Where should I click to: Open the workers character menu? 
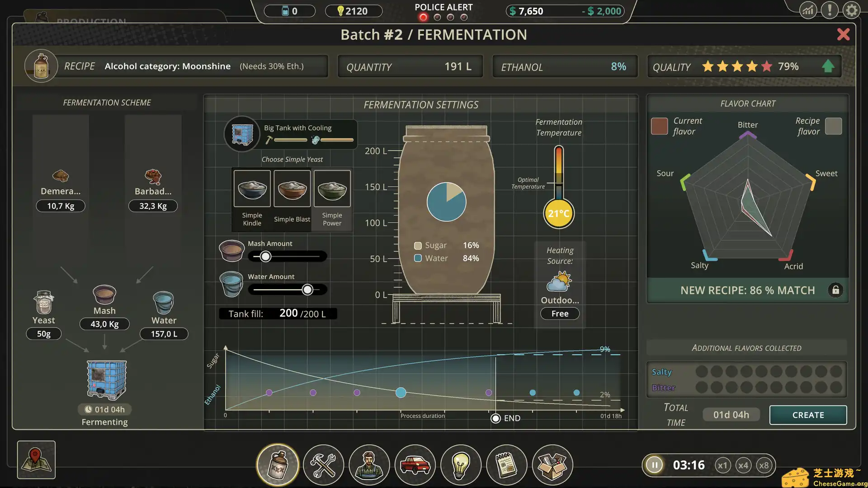click(369, 465)
